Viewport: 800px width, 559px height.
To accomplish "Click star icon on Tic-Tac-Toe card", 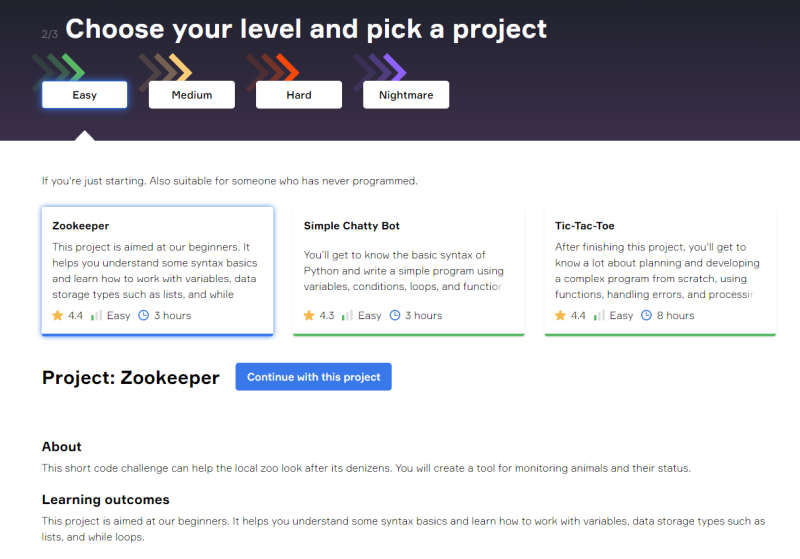I will [560, 315].
